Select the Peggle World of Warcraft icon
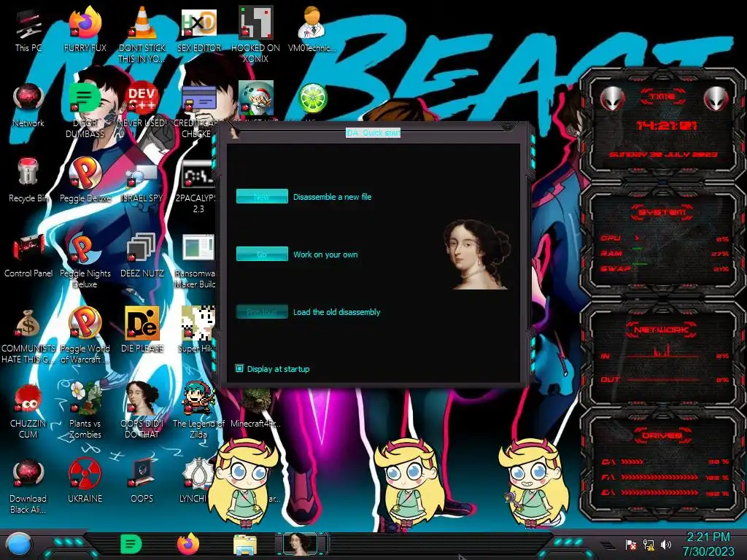This screenshot has height=560, width=747. tap(85, 335)
